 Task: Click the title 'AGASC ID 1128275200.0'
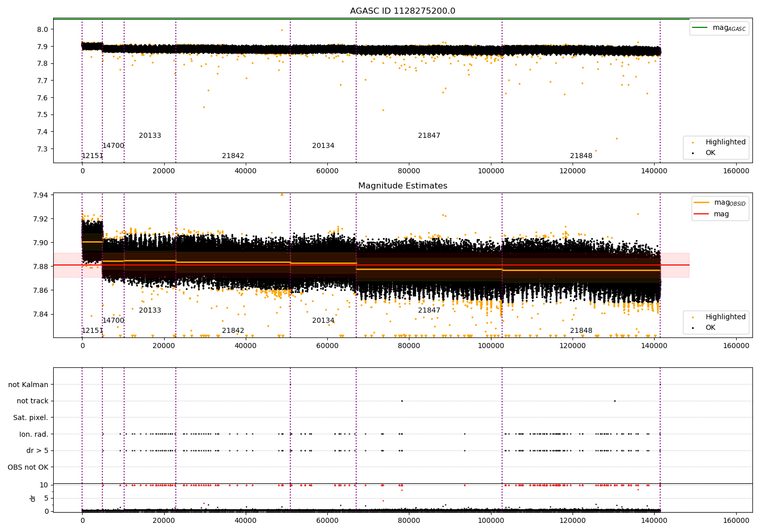(403, 11)
